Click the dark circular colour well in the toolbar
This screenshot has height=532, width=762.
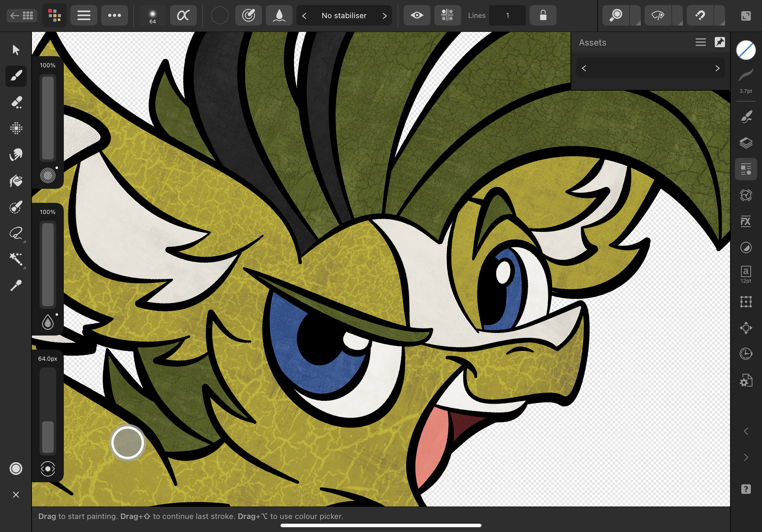(x=220, y=15)
